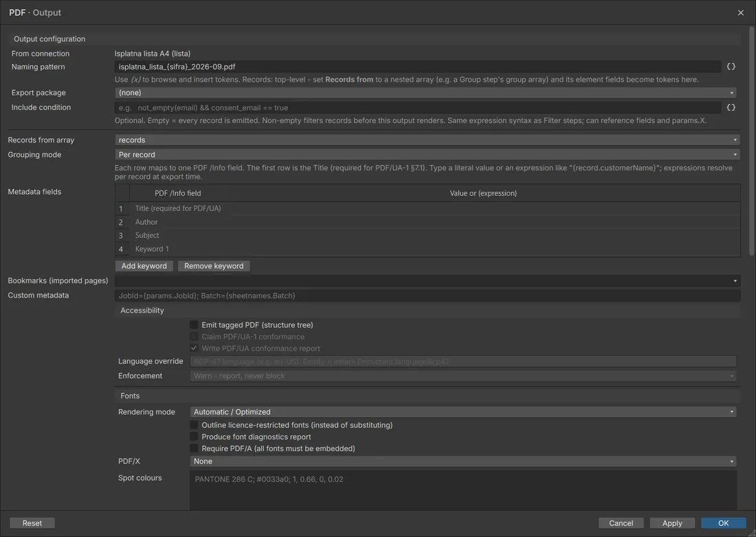This screenshot has height=537, width=756.
Task: Expand the Records from array dropdown
Action: click(x=427, y=140)
